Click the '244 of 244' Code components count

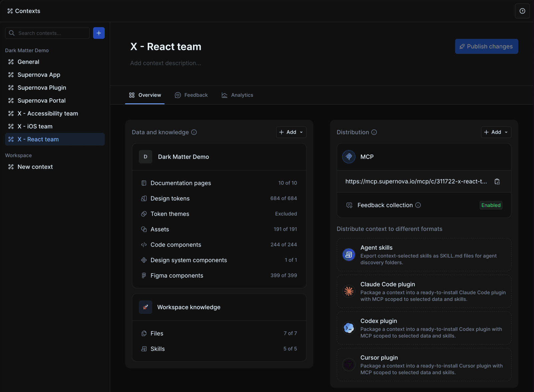click(283, 245)
